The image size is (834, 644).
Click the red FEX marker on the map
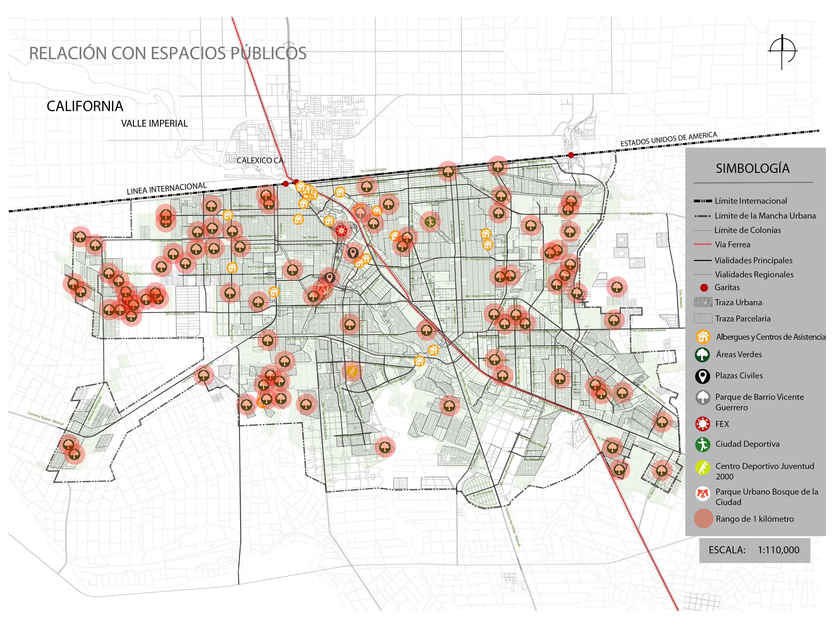[341, 231]
